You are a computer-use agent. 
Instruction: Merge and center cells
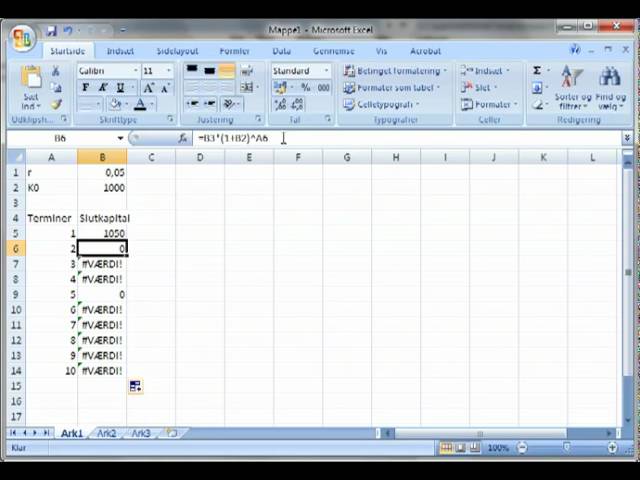coord(247,87)
